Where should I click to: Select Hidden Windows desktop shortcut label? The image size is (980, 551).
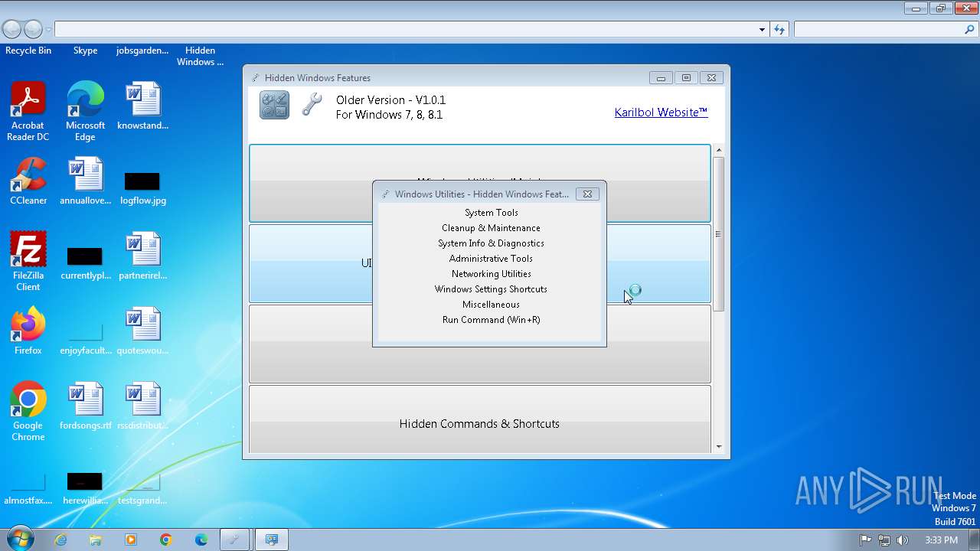[x=200, y=56]
